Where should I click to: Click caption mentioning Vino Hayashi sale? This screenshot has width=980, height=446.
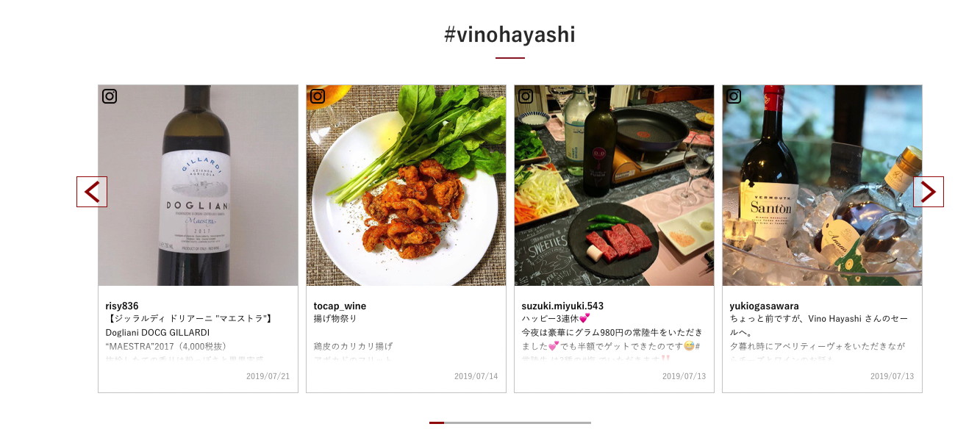point(820,325)
